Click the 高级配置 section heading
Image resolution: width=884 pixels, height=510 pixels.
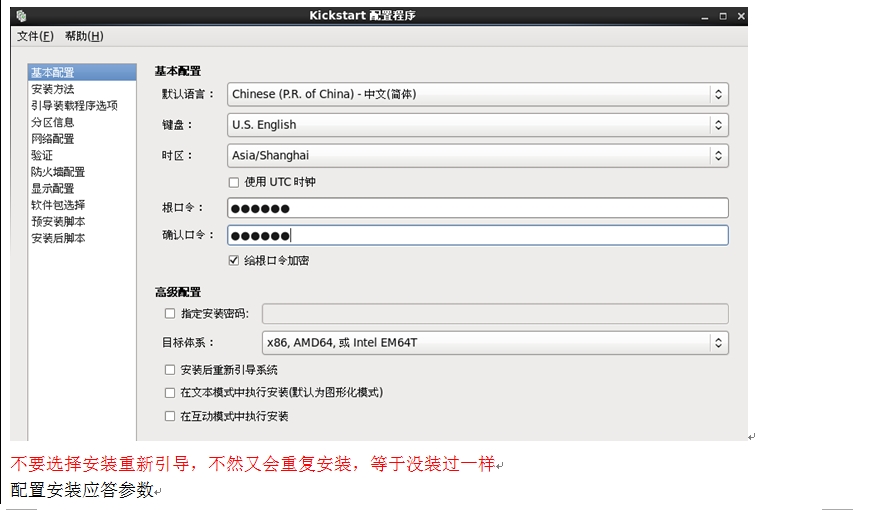point(178,292)
